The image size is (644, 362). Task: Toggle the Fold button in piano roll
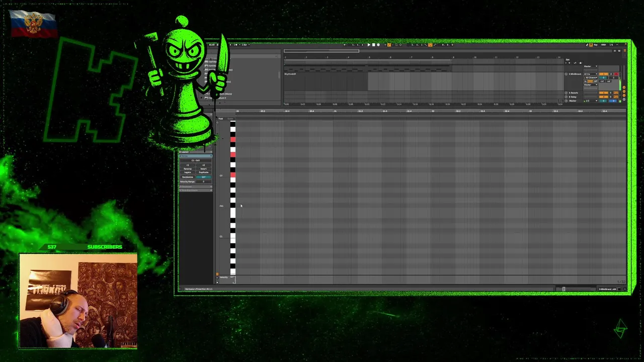click(220, 119)
